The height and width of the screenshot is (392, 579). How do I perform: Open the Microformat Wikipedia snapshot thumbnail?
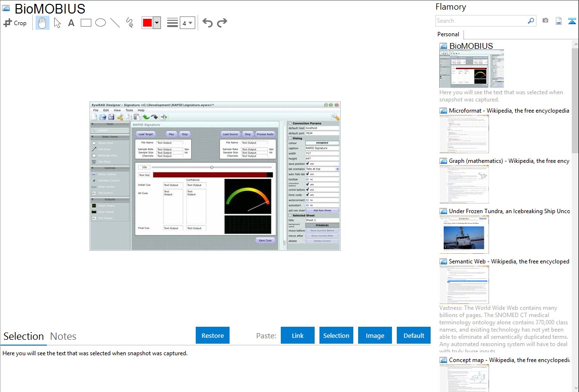tap(464, 134)
